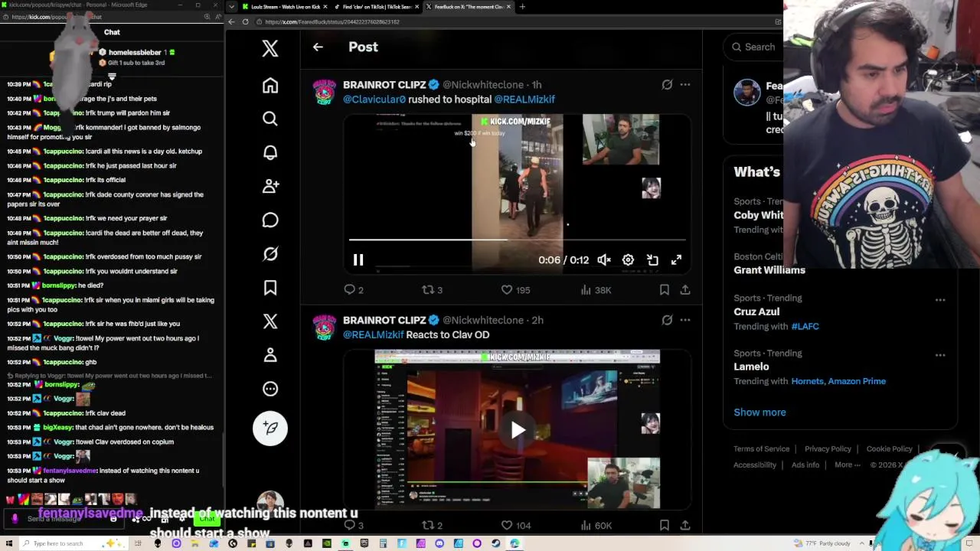Open the tab search dropdown arrow
The height and width of the screenshot is (551, 980).
[232, 7]
